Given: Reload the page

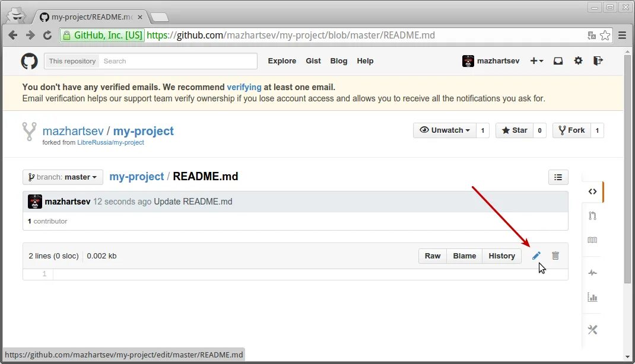Looking at the screenshot, I should (47, 35).
